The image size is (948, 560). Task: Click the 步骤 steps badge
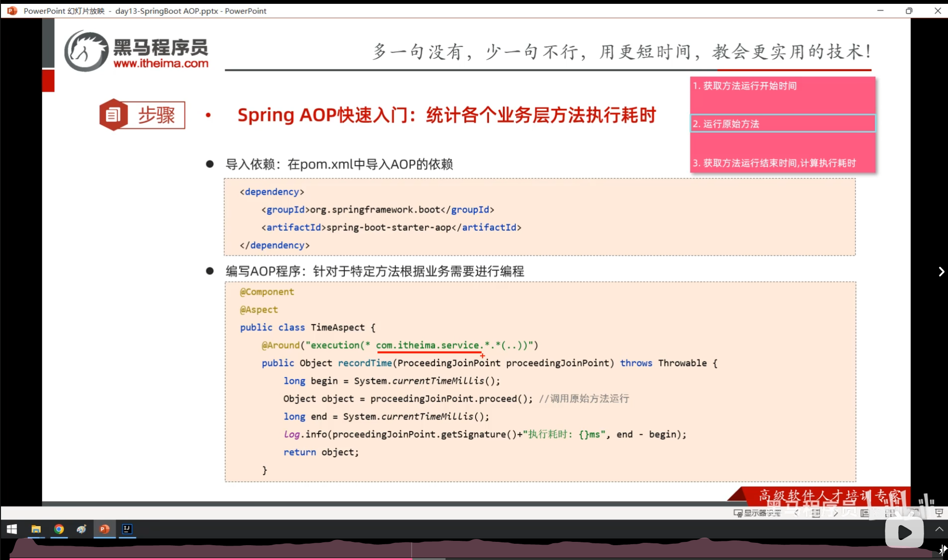[142, 115]
